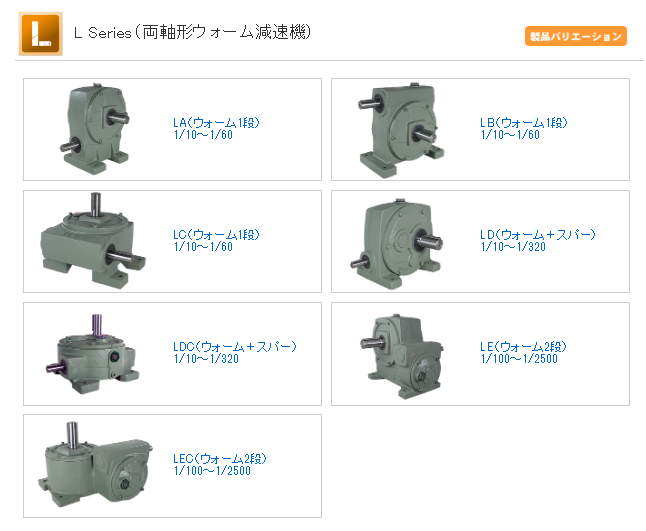Screen dimensions: 646x531
Task: Click the 1/100～1/2500 ratio text under LE
Action: coord(519,359)
